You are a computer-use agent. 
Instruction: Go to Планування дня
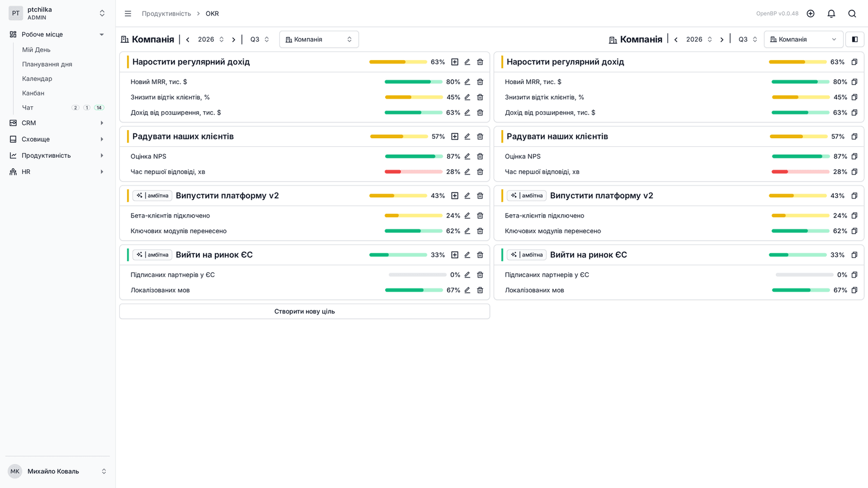(x=47, y=64)
